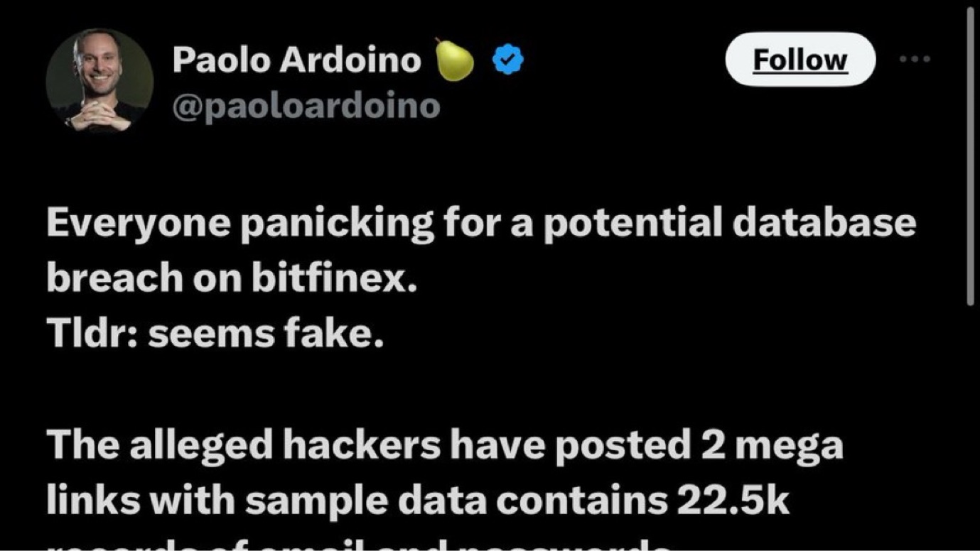The width and height of the screenshot is (980, 551).
Task: Click the vertical scrollbar thumb
Action: (971, 156)
